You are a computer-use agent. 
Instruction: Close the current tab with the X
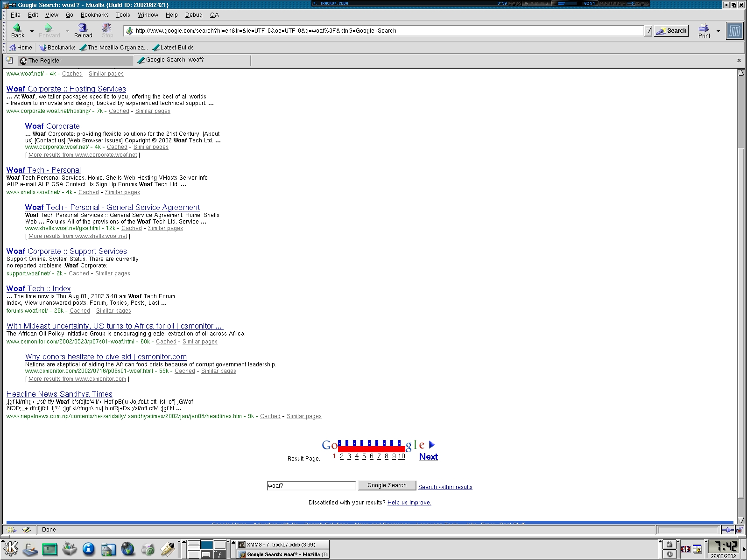coord(739,60)
